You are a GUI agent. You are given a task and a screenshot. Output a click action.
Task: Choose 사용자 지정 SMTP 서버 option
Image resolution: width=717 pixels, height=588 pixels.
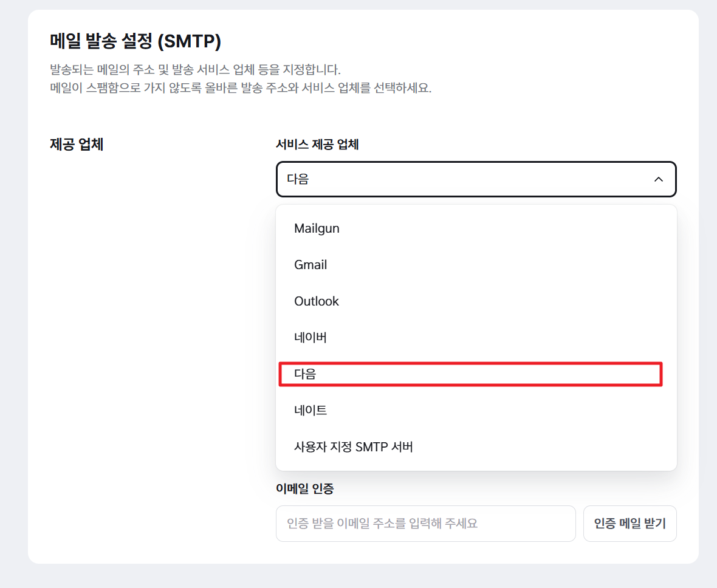[354, 447]
